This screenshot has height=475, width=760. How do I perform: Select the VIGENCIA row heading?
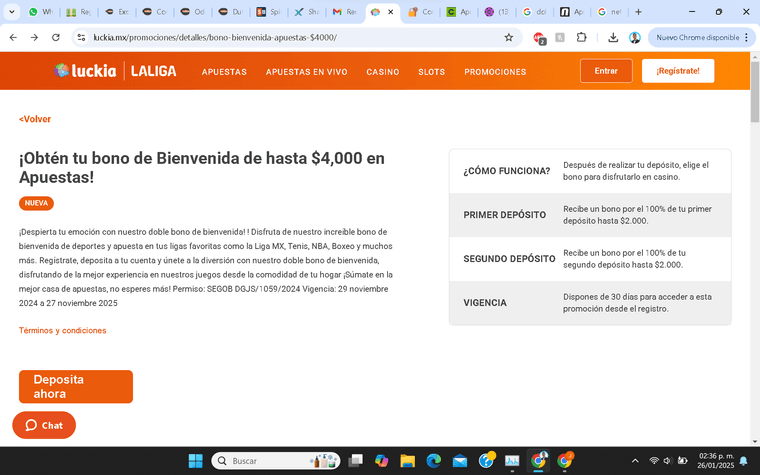(485, 303)
